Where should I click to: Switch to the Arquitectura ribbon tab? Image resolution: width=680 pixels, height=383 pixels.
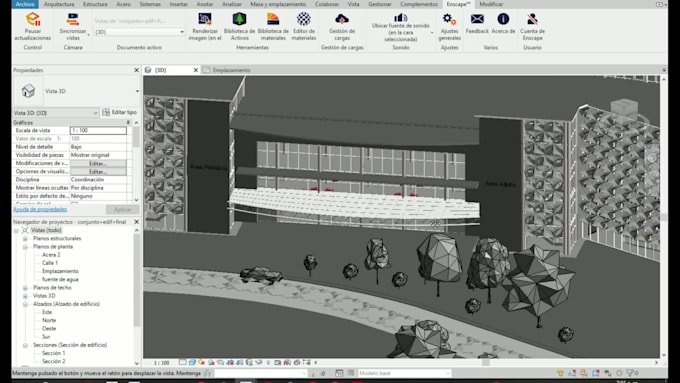pos(59,4)
